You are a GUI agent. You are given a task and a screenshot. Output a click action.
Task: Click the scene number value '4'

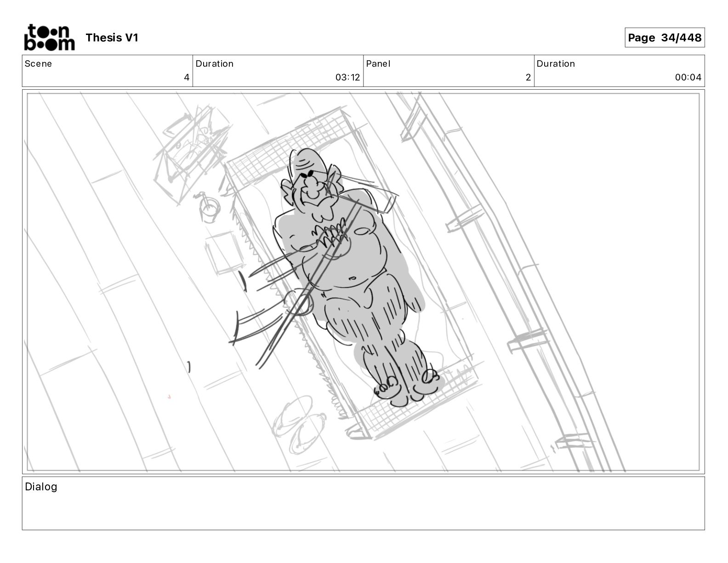coord(187,77)
